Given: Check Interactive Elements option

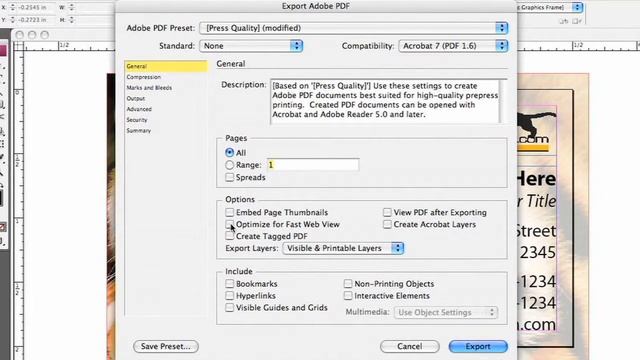Looking at the screenshot, I should [x=348, y=296].
